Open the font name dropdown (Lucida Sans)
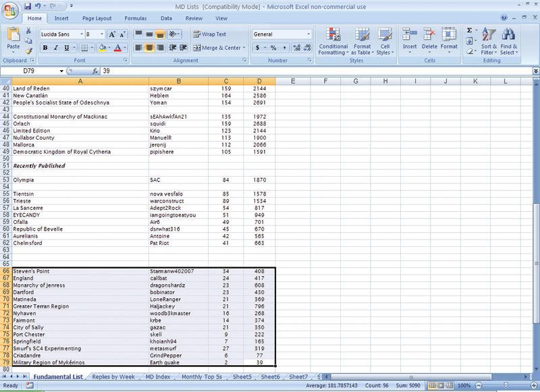Viewport: 540px width, 392px height. pos(82,34)
